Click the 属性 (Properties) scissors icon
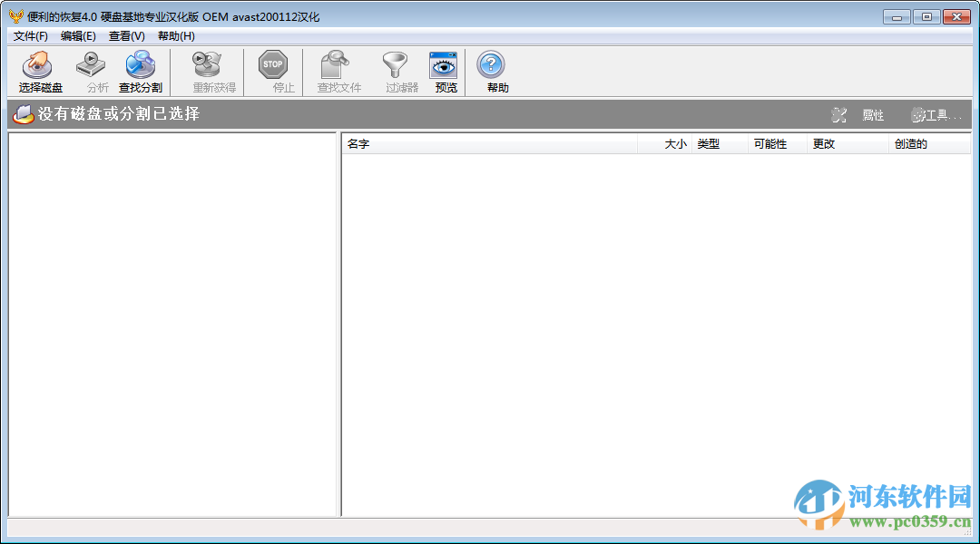 pos(839,115)
